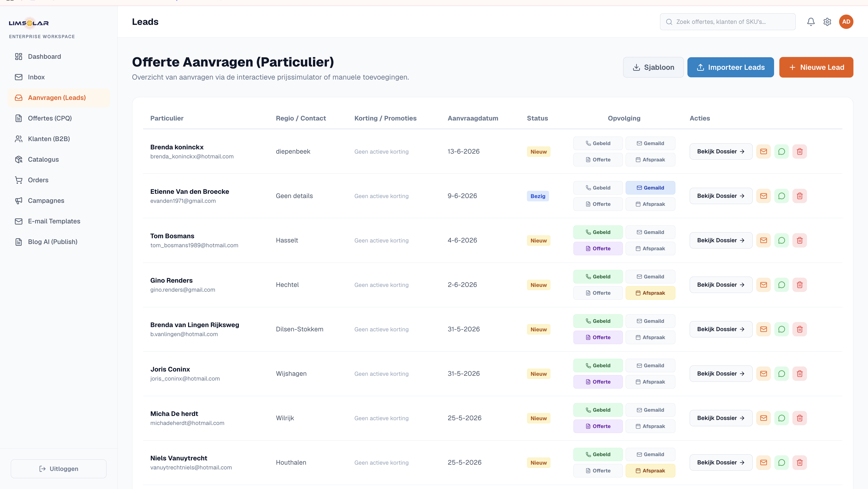
Task: Open the AD user avatar
Action: [846, 22]
